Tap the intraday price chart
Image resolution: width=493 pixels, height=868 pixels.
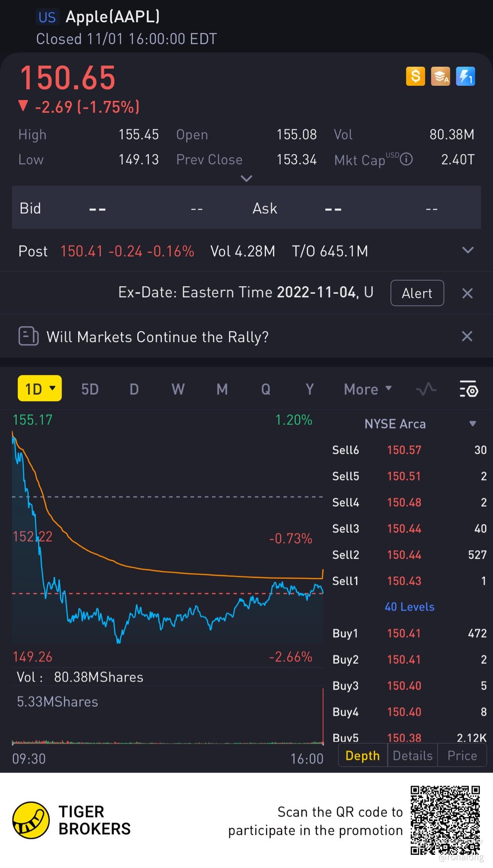[x=167, y=538]
